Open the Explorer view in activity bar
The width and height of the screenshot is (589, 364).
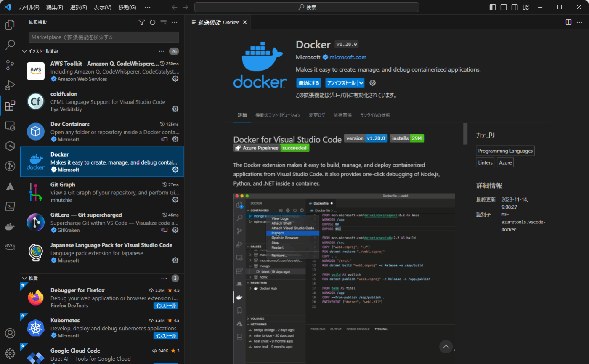pyautogui.click(x=10, y=24)
